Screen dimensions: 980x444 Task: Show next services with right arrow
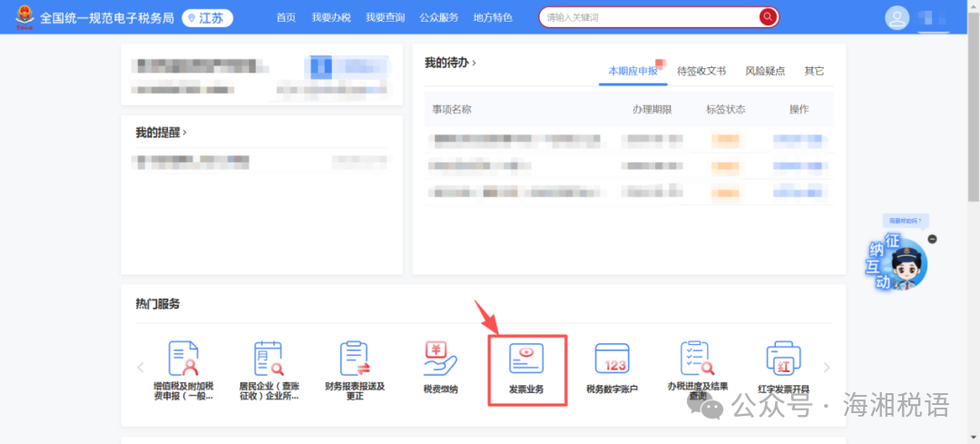pos(827,367)
